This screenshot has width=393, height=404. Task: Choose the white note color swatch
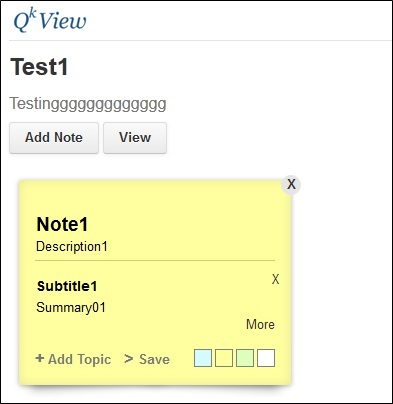click(x=266, y=358)
